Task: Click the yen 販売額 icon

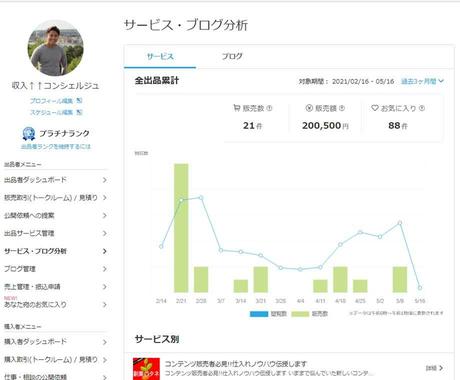Action: click(309, 108)
